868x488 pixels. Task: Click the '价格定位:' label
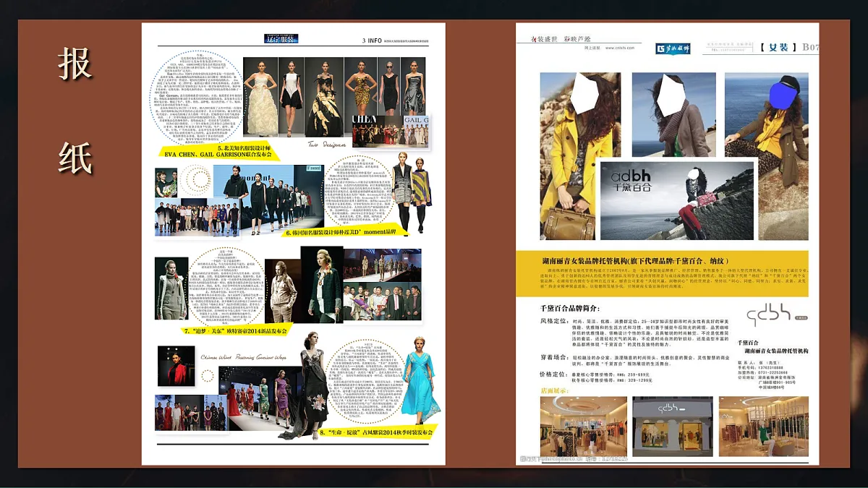coord(555,374)
